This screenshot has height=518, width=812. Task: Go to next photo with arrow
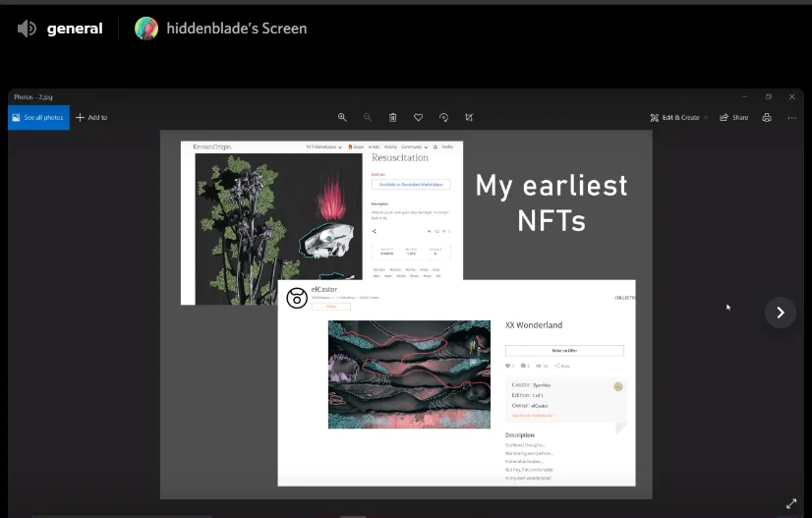(781, 313)
